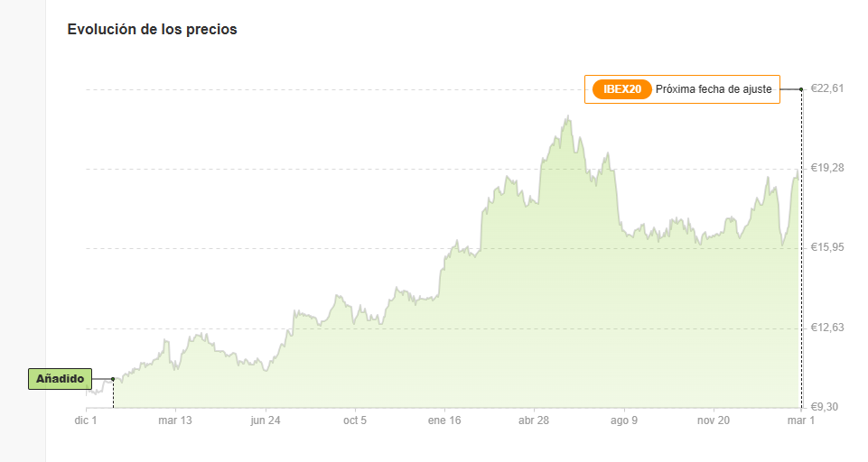Viewport: 868px width, 462px height.
Task: Click the mar 13 date label
Action: tap(175, 420)
